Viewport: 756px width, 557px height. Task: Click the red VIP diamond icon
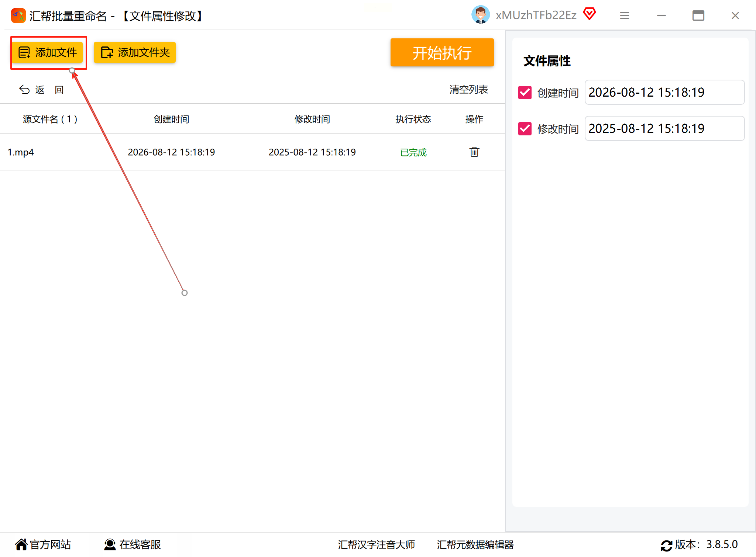pos(590,14)
